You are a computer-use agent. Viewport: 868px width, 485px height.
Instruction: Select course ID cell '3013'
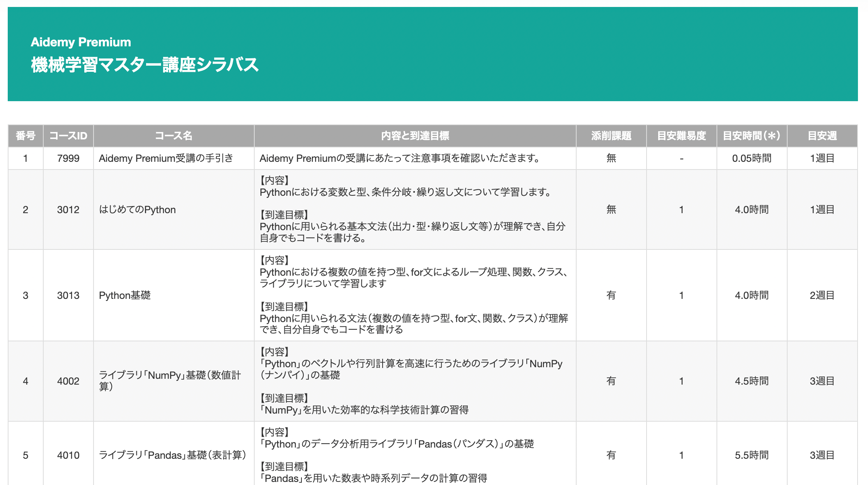(68, 295)
